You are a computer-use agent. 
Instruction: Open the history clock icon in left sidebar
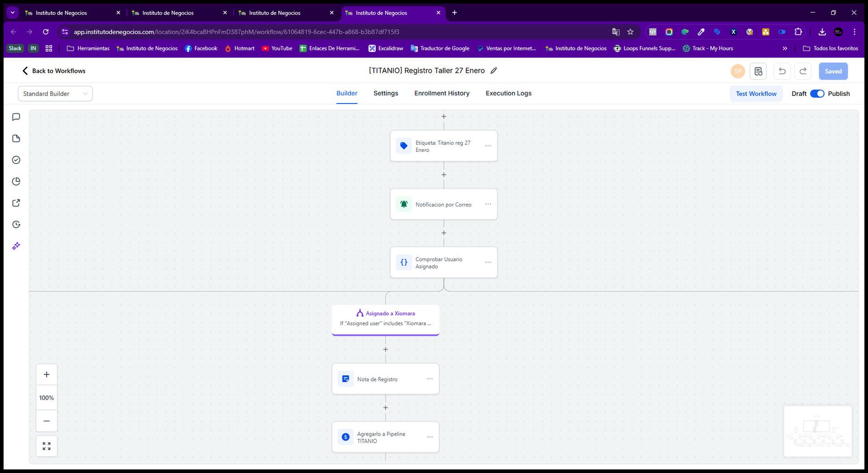click(16, 225)
